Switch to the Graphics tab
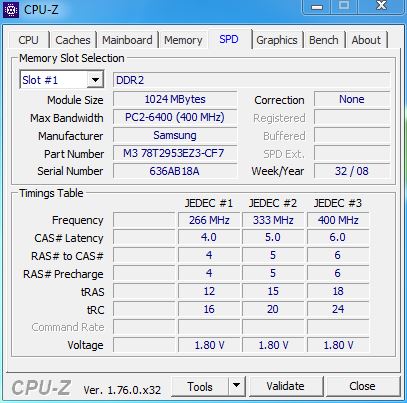Viewport: 407px width, 403px height. pos(277,40)
